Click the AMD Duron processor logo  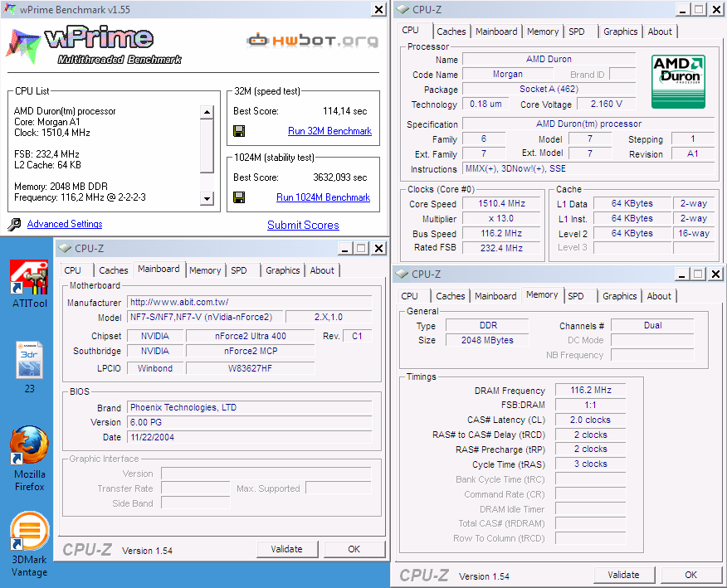[678, 81]
